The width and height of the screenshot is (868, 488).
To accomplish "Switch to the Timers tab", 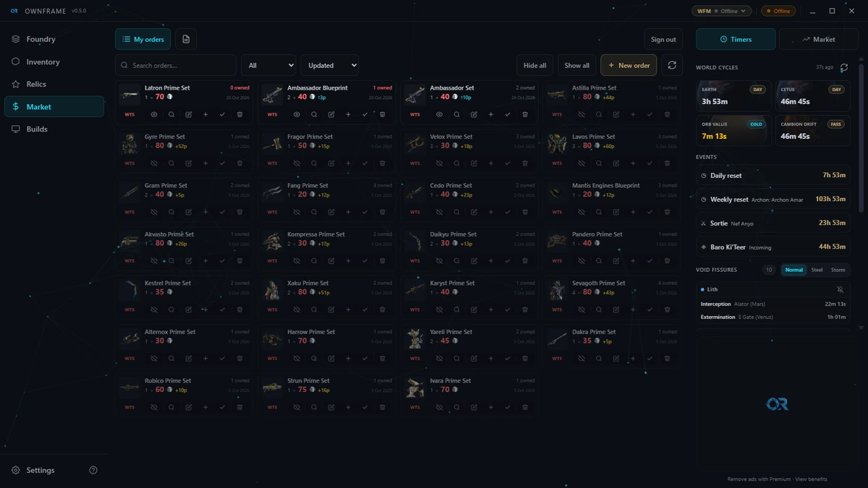I will [736, 39].
